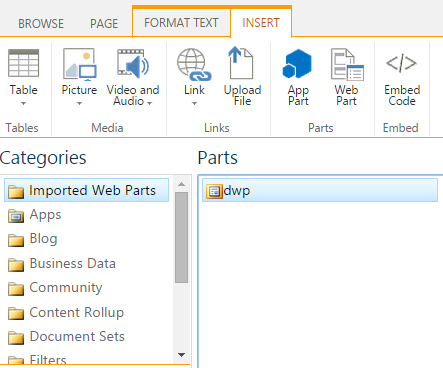Screen dimensions: 443x368
Task: Click the Blog folder icon
Action: [16, 240]
